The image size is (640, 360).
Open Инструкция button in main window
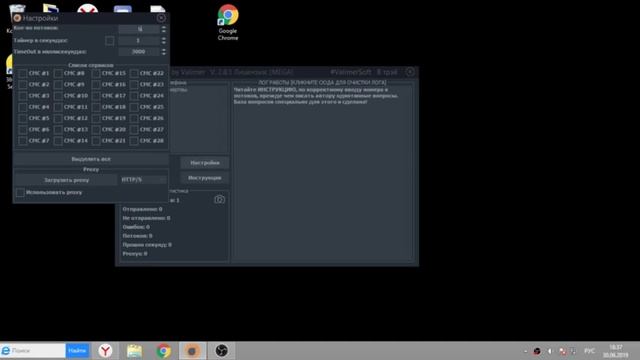tap(205, 178)
